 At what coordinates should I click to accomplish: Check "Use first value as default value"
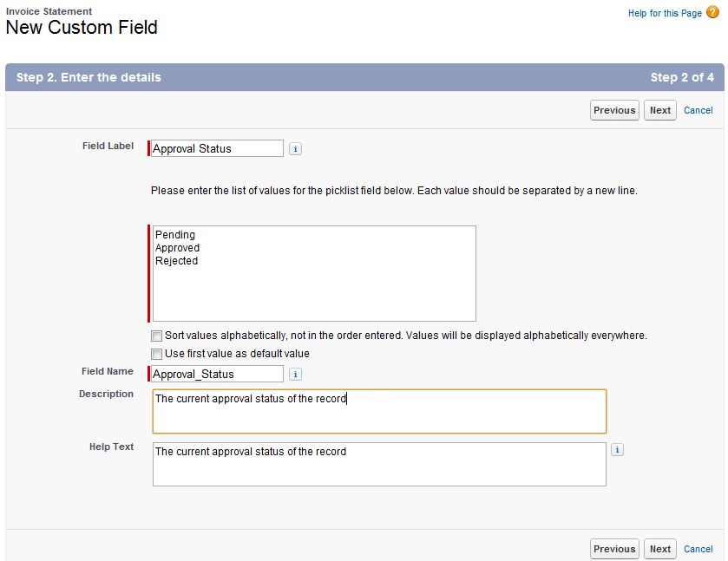pyautogui.click(x=157, y=354)
